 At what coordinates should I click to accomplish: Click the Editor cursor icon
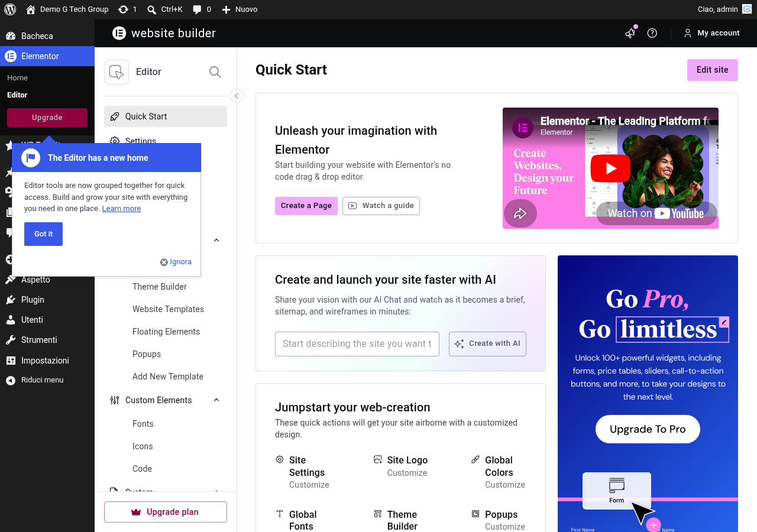point(117,72)
